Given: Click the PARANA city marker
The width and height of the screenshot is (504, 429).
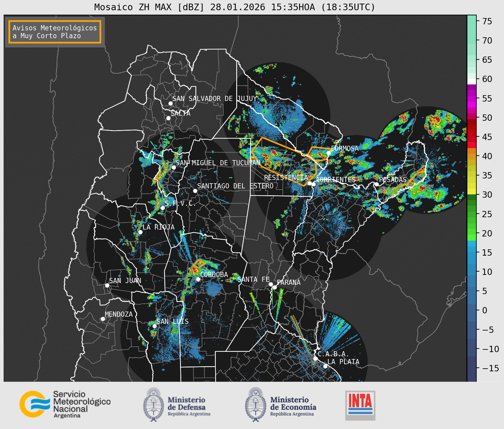Looking at the screenshot, I should 275,287.
